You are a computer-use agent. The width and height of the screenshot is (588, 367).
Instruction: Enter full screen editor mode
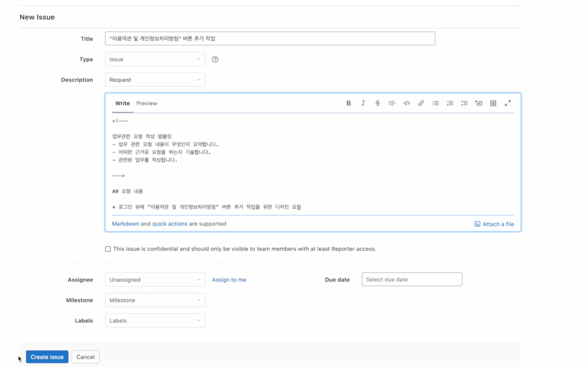[x=508, y=103]
